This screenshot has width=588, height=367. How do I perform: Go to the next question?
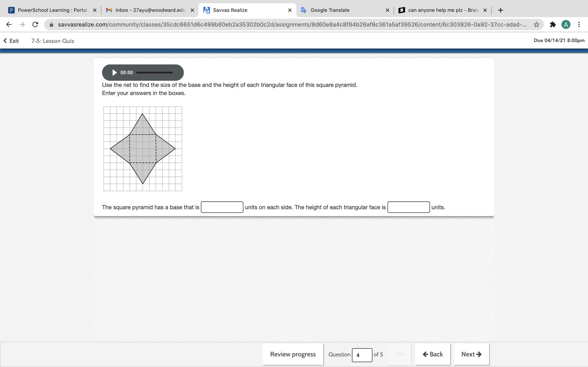471,354
